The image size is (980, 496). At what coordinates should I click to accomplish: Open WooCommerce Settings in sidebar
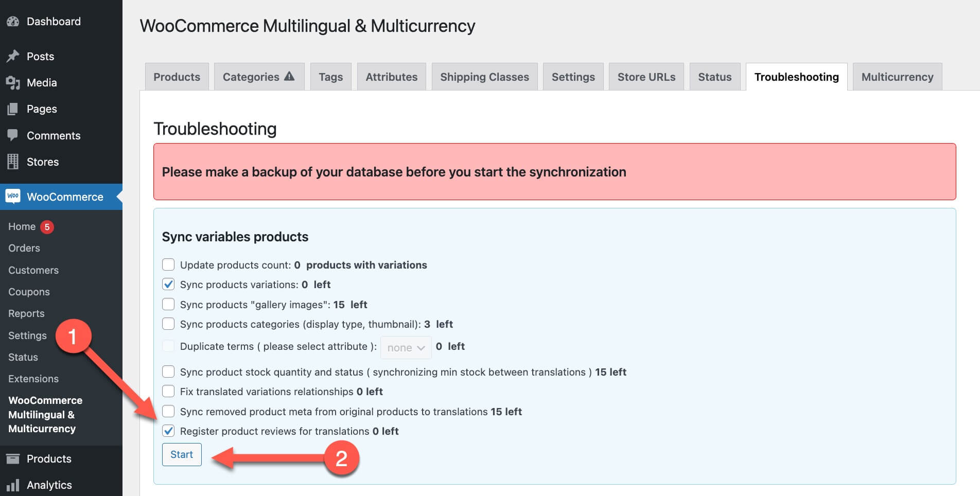pos(27,335)
